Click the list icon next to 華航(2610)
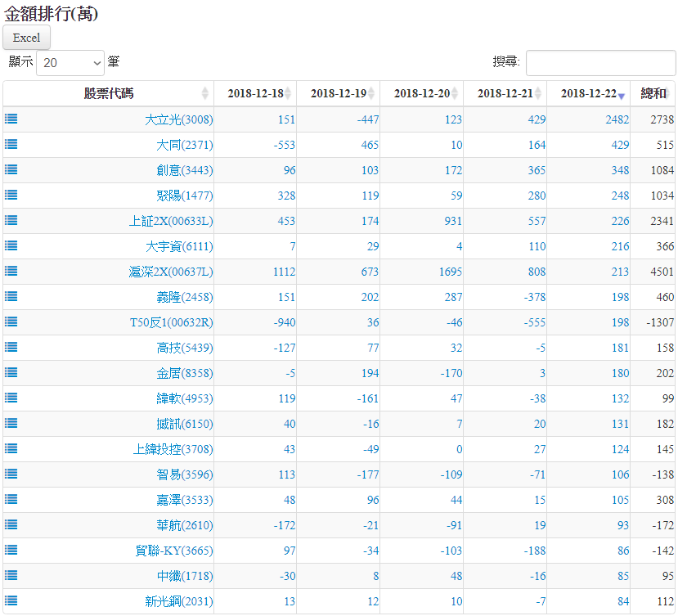This screenshot has height=616, width=678. coord(11,524)
